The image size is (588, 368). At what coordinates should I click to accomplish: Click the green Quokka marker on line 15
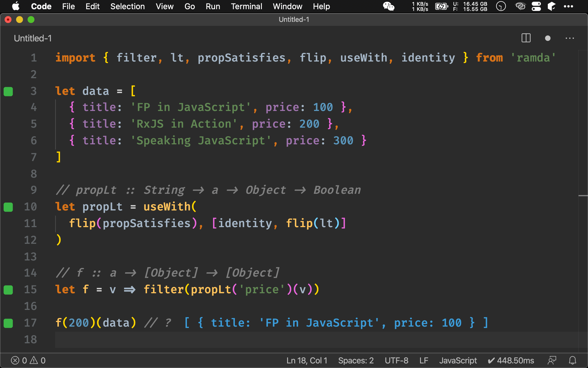8,290
